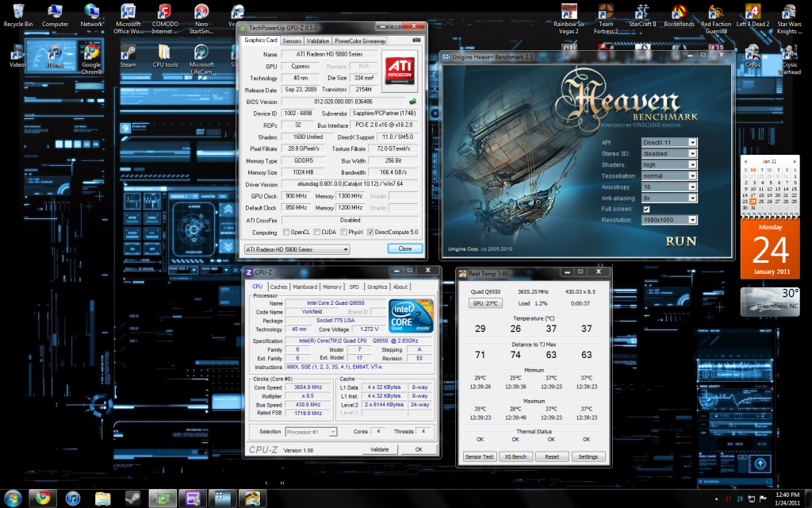
Task: Open GPU-Z graphics card selector dropdown
Action: pos(297,249)
